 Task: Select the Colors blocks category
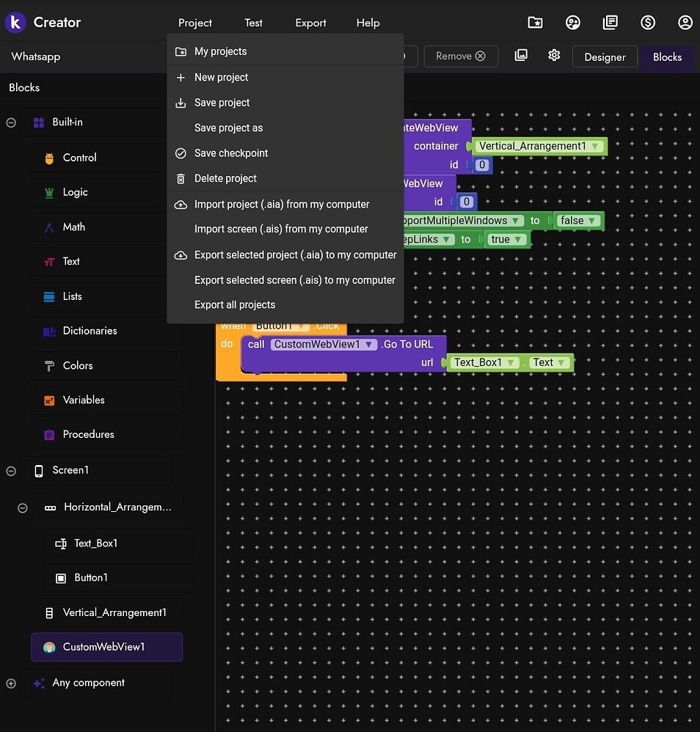tap(106, 365)
